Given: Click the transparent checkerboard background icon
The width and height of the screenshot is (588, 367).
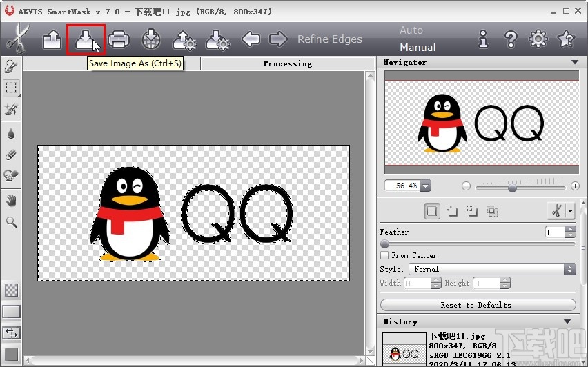Looking at the screenshot, I should pyautogui.click(x=11, y=290).
